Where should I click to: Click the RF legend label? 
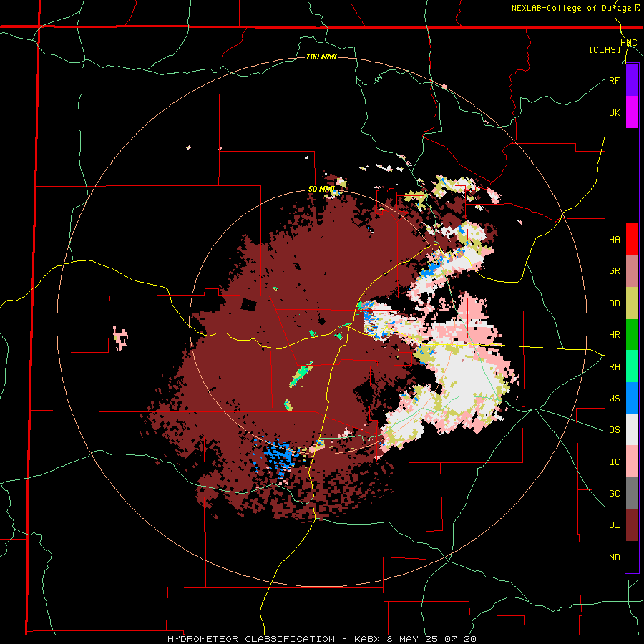[614, 81]
